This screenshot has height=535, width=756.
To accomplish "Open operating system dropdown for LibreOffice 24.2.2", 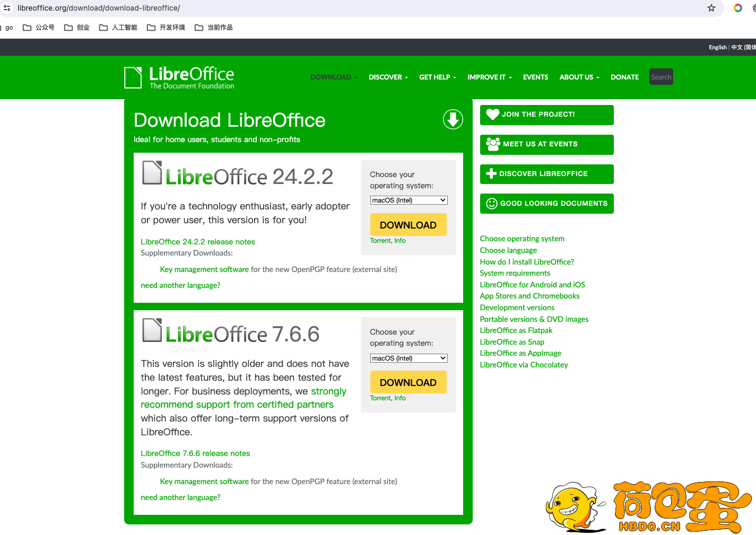I will pos(409,200).
